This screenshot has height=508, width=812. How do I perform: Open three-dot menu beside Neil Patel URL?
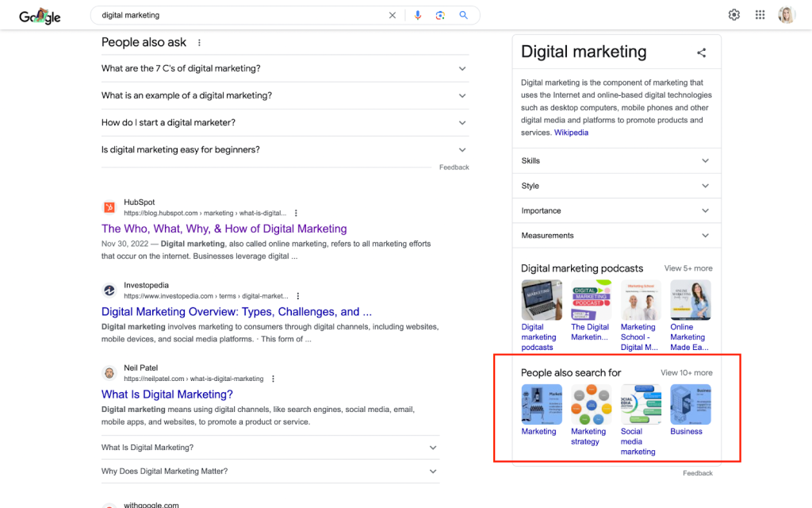(x=273, y=379)
